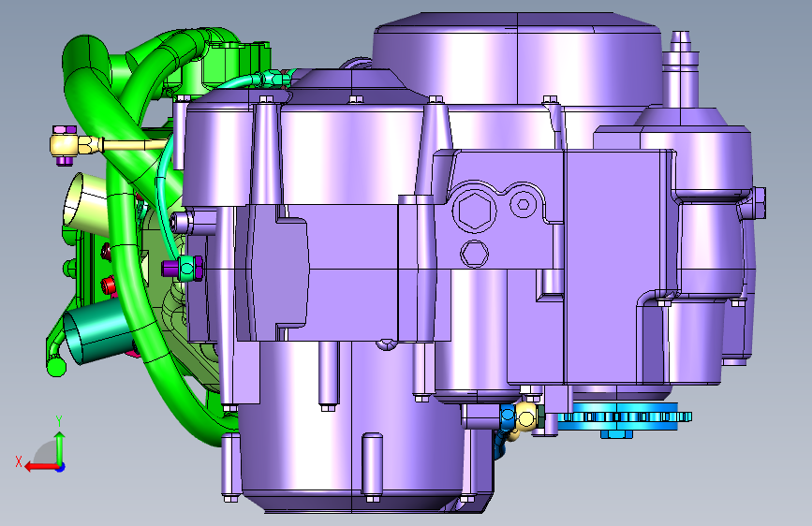Click the "Y" axis label
812x526 pixels.
click(59, 421)
